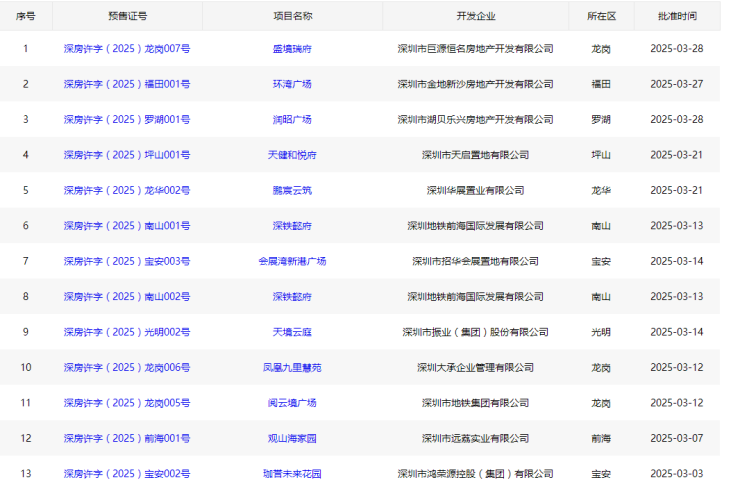Click the 前海001号 permit link
The width and height of the screenshot is (740, 489).
point(126,438)
